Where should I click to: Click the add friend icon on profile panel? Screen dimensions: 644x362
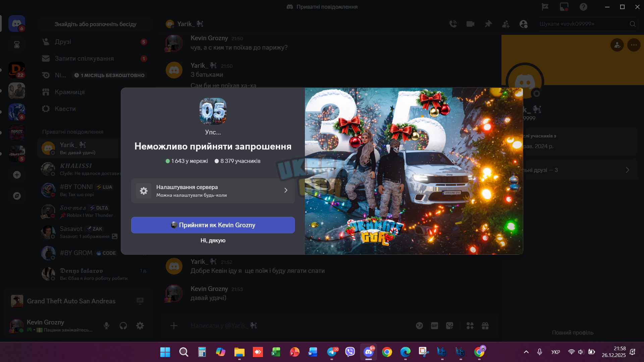pos(617,45)
